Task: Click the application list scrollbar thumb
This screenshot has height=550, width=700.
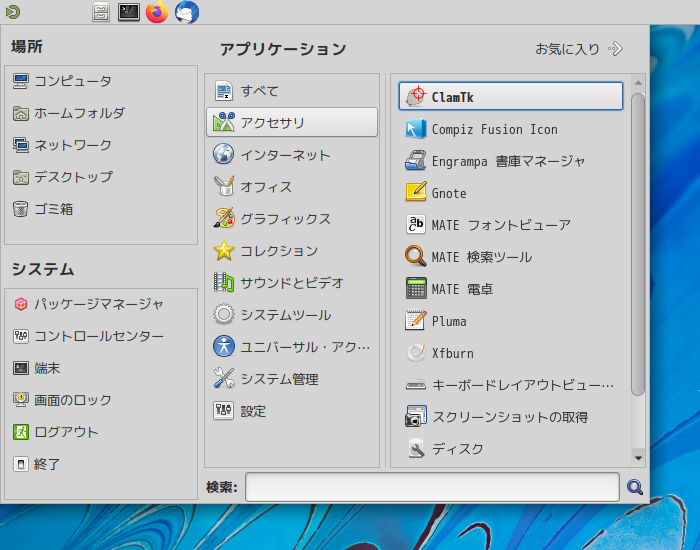Action: [x=638, y=244]
